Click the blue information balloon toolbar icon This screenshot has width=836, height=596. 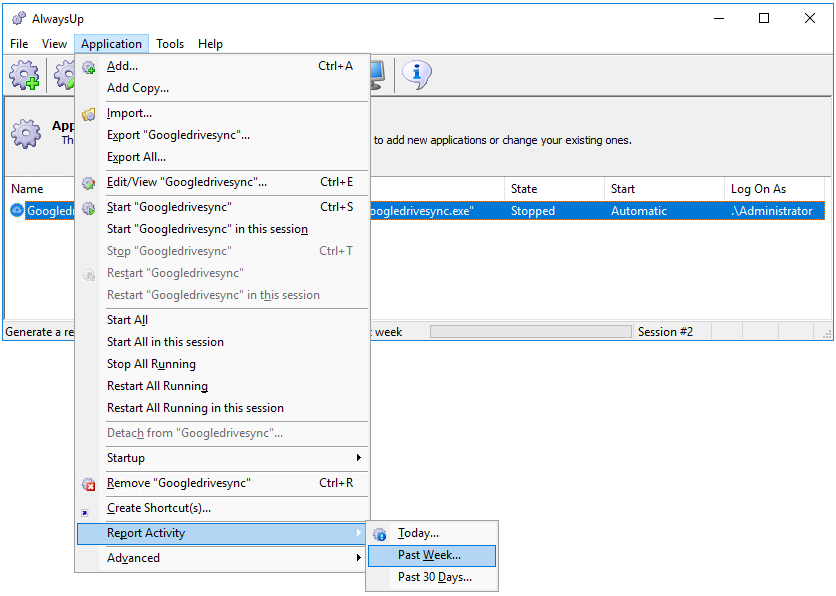[416, 74]
